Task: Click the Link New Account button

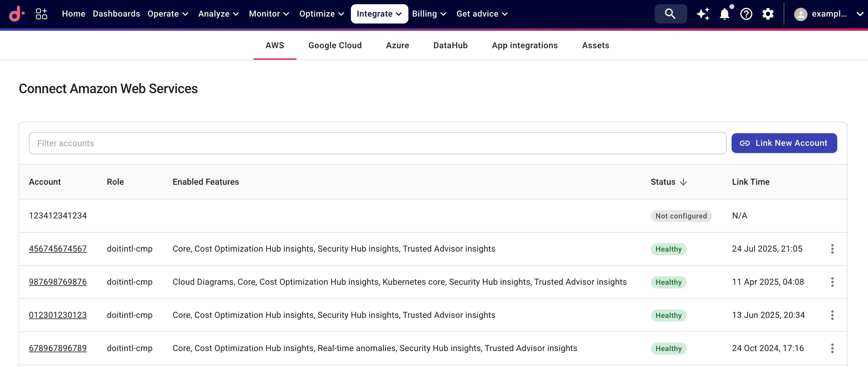Action: (784, 143)
